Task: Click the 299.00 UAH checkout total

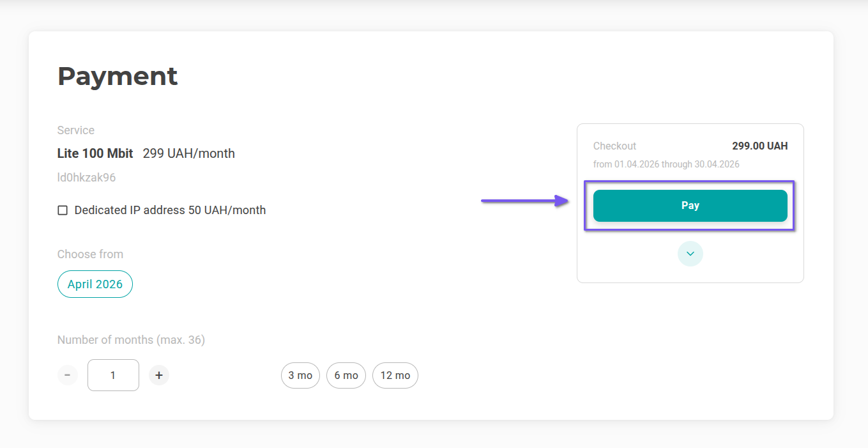Action: (x=759, y=146)
